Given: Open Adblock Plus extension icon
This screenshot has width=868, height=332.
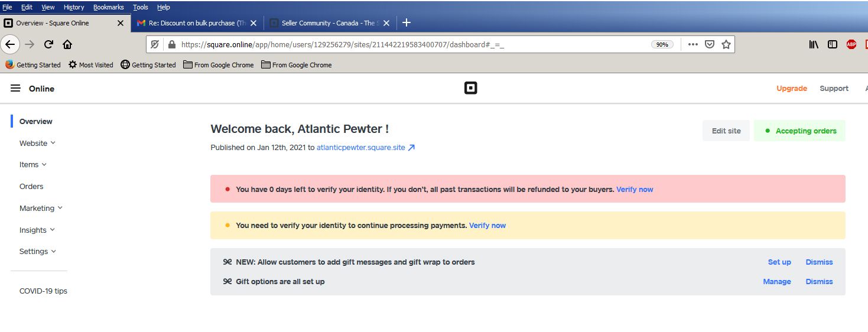Looking at the screenshot, I should click(x=851, y=44).
